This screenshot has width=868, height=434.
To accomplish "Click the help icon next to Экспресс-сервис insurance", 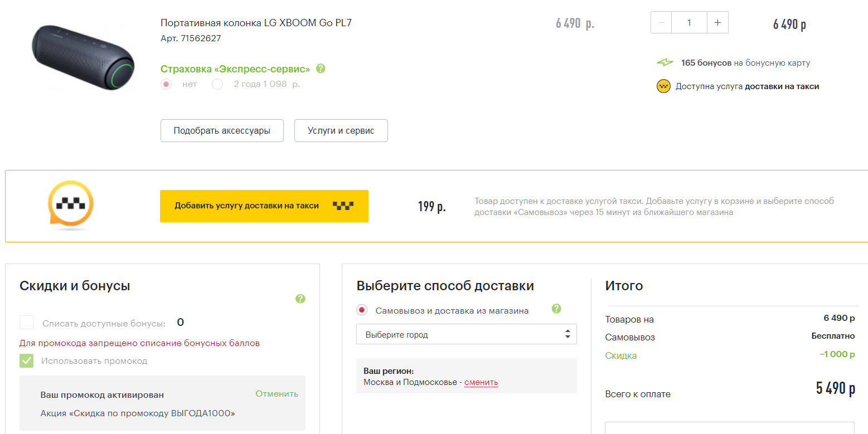I will pos(321,69).
